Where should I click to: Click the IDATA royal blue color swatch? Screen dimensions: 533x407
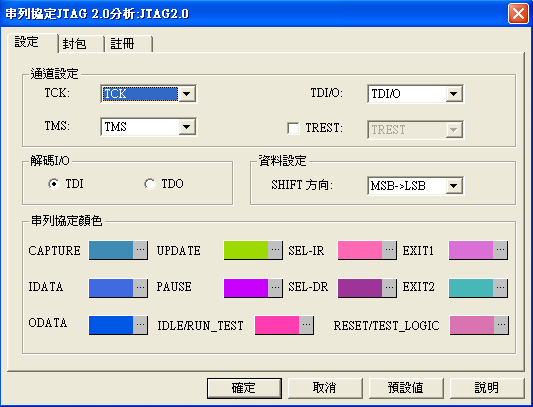pyautogui.click(x=111, y=288)
